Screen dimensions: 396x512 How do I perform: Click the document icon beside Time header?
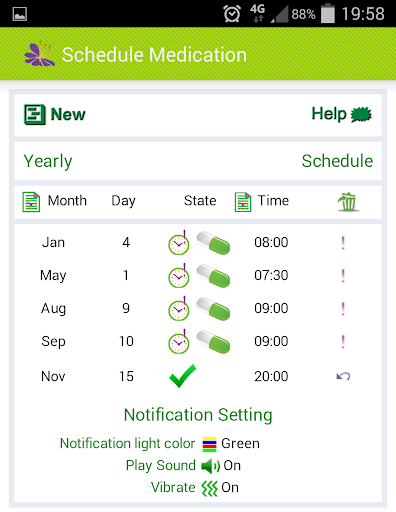(243, 202)
